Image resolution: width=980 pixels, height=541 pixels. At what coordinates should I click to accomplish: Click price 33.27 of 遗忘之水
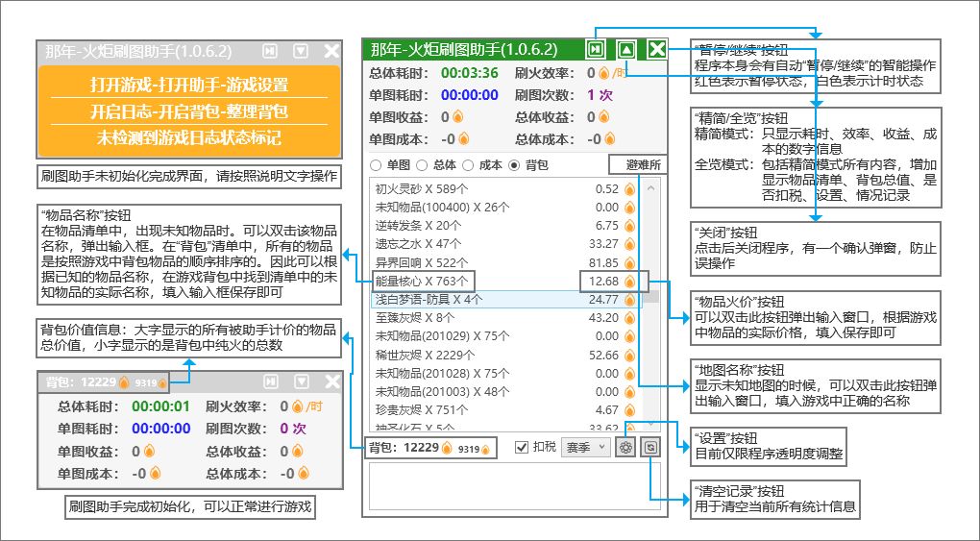click(x=603, y=244)
